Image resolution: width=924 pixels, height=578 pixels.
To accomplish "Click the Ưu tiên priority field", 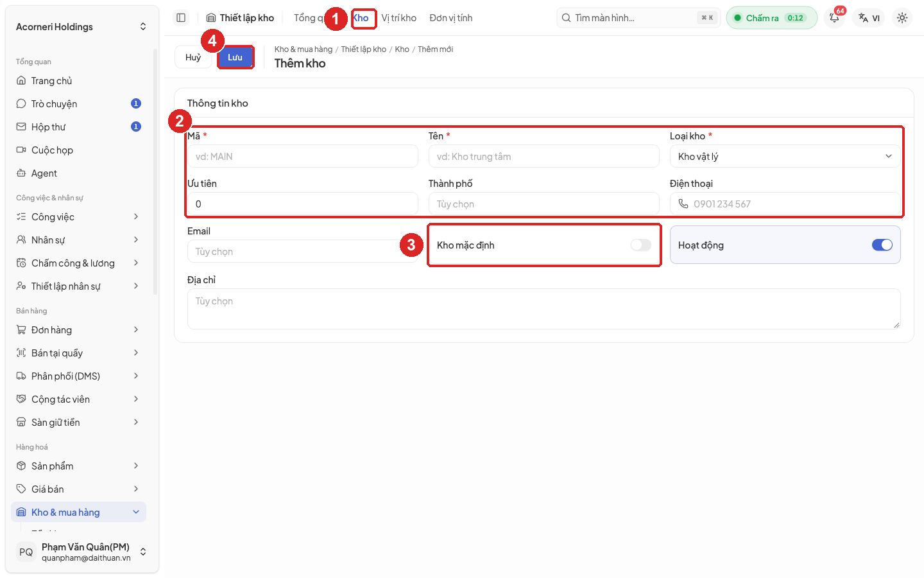I will point(303,204).
